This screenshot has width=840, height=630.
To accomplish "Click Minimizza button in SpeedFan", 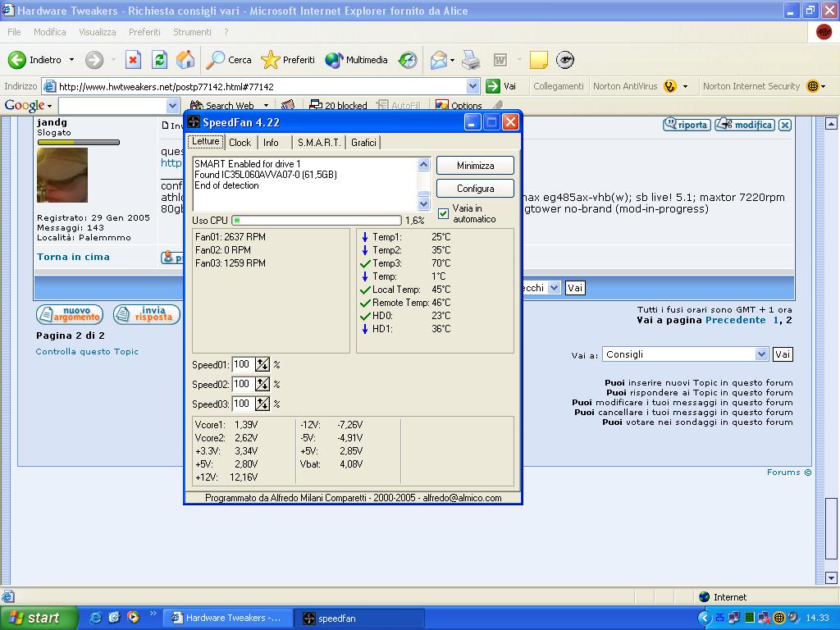I will tap(475, 166).
